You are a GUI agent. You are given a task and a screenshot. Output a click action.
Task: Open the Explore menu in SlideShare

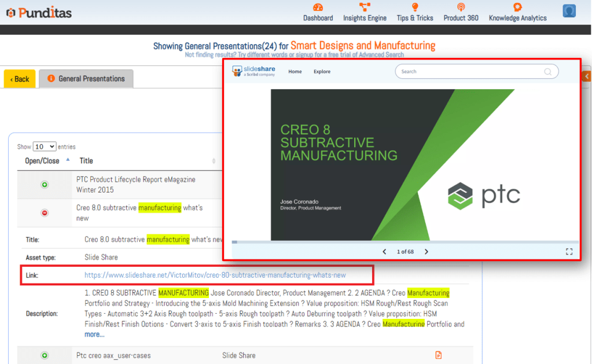[322, 72]
